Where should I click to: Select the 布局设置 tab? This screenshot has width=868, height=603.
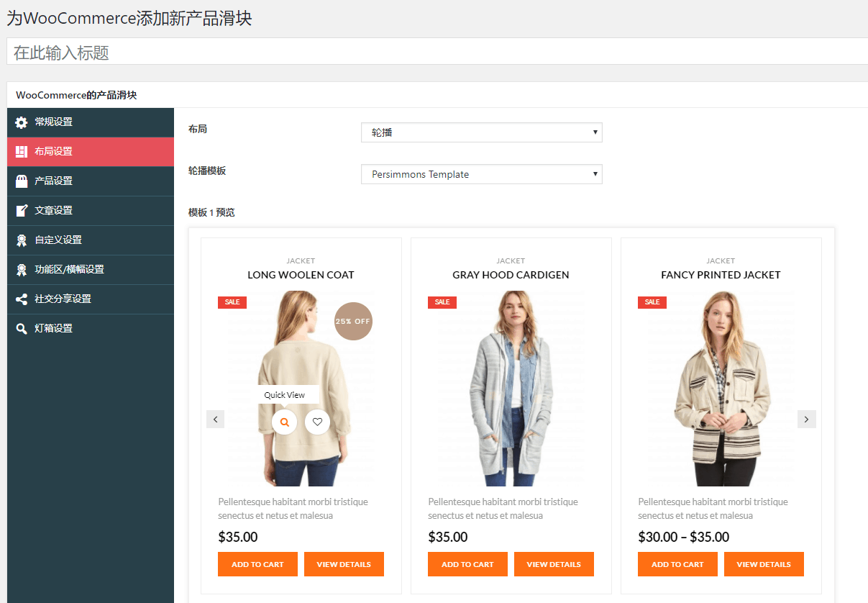point(91,152)
